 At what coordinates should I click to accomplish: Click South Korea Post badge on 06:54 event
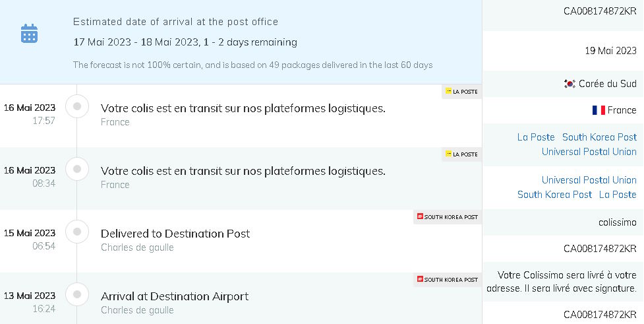pyautogui.click(x=448, y=216)
